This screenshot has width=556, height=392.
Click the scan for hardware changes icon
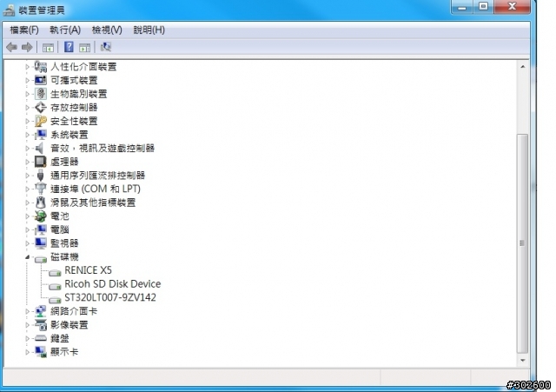106,47
